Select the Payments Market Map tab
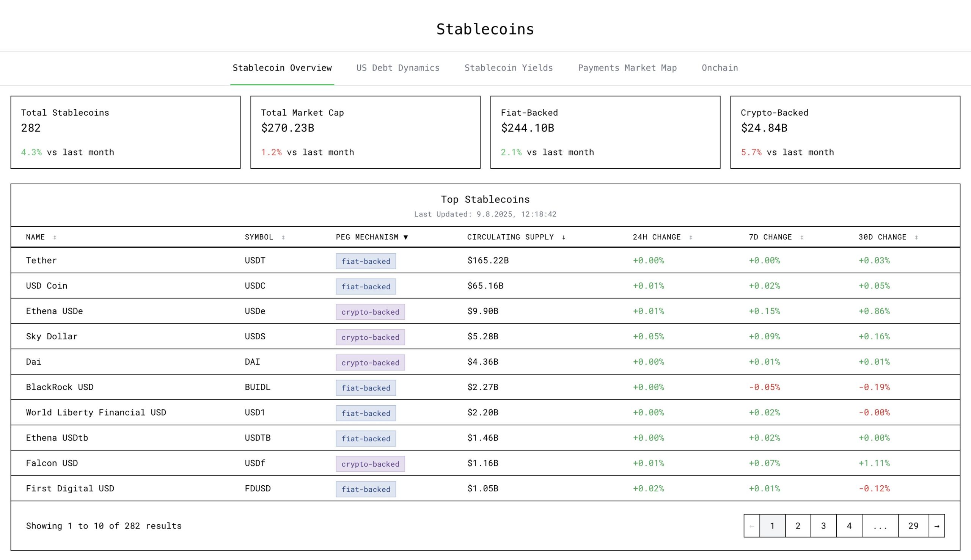Screen dimensions: 971x560 point(627,68)
